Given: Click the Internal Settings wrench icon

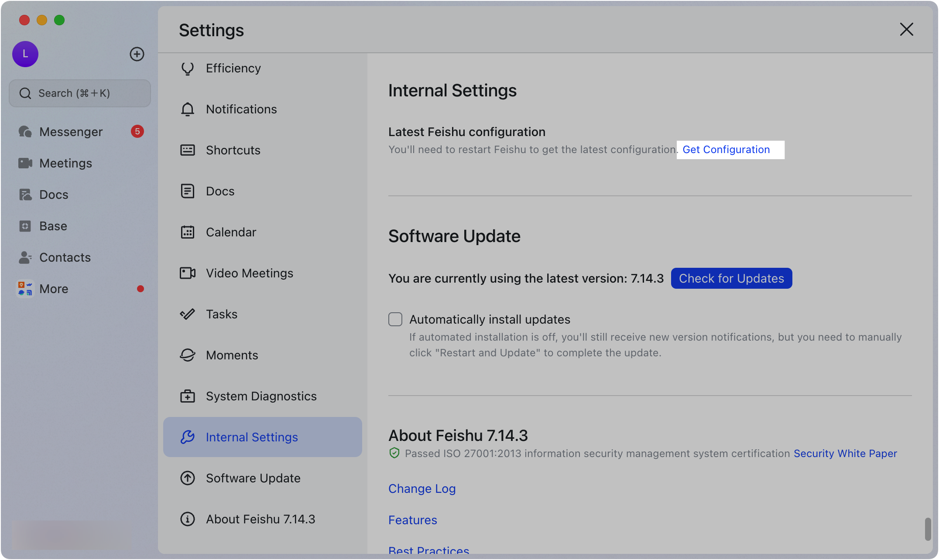Looking at the screenshot, I should pos(188,437).
